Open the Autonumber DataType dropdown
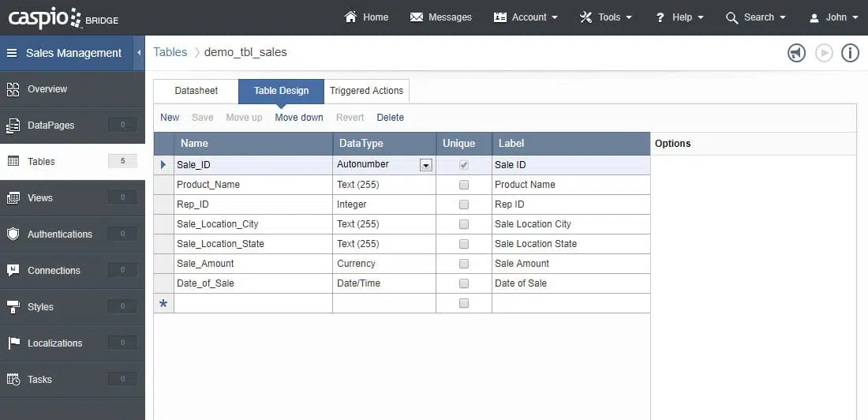 coord(426,165)
